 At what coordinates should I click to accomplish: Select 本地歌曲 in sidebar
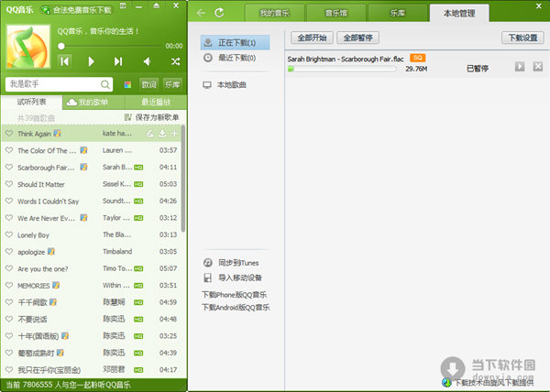(225, 85)
